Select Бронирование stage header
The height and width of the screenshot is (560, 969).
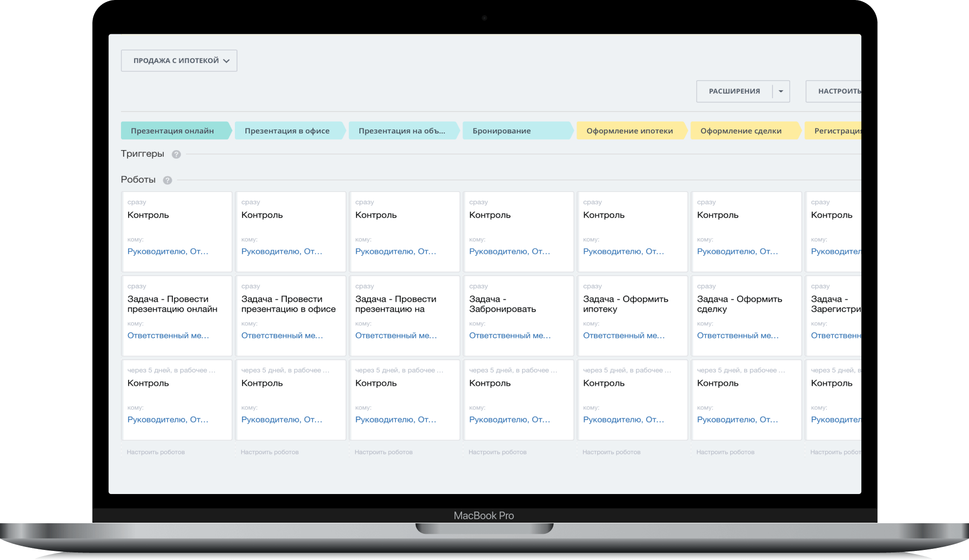click(501, 131)
